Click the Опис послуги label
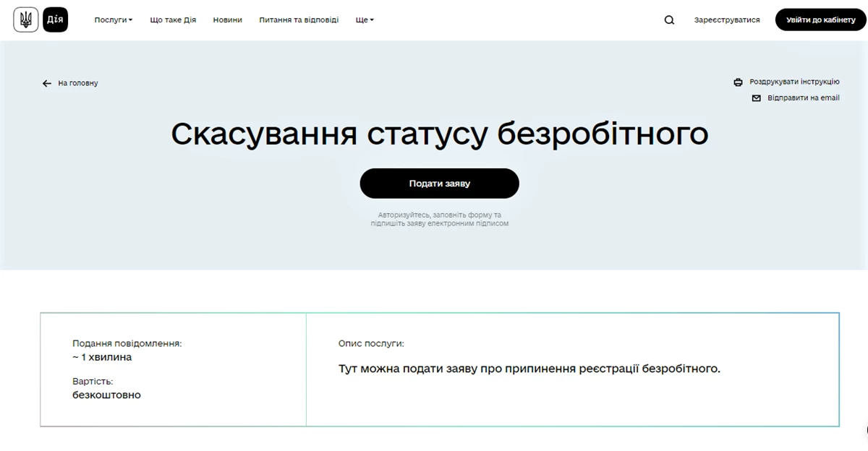 371,344
